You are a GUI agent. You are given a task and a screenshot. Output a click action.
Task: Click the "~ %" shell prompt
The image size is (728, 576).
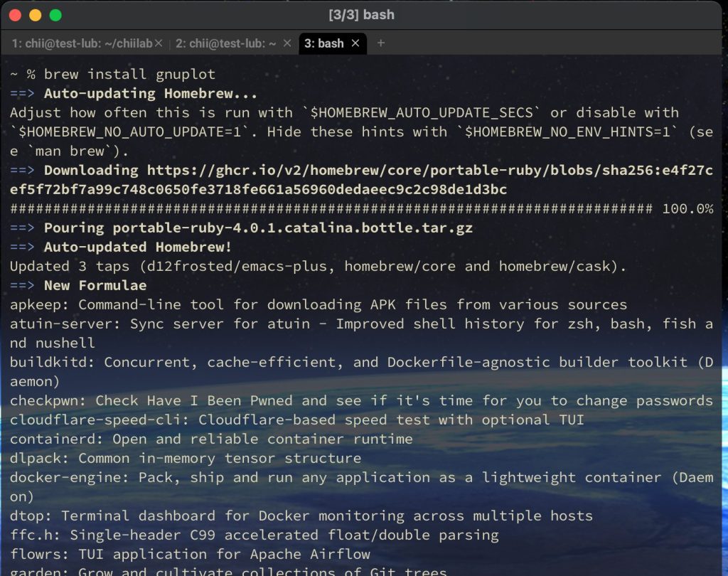click(x=18, y=74)
